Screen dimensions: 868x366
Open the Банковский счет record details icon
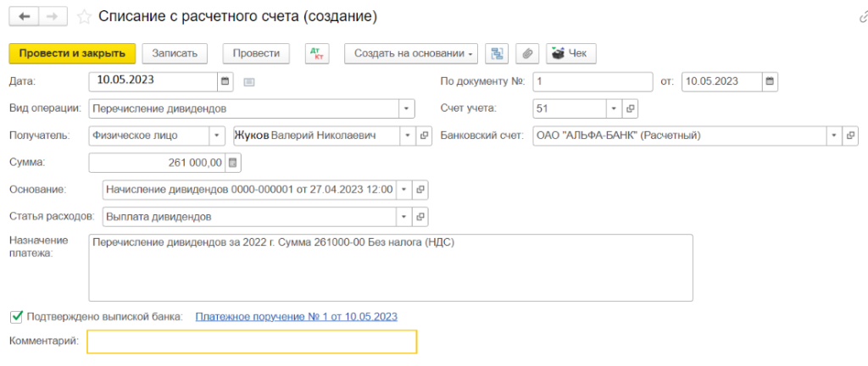851,135
